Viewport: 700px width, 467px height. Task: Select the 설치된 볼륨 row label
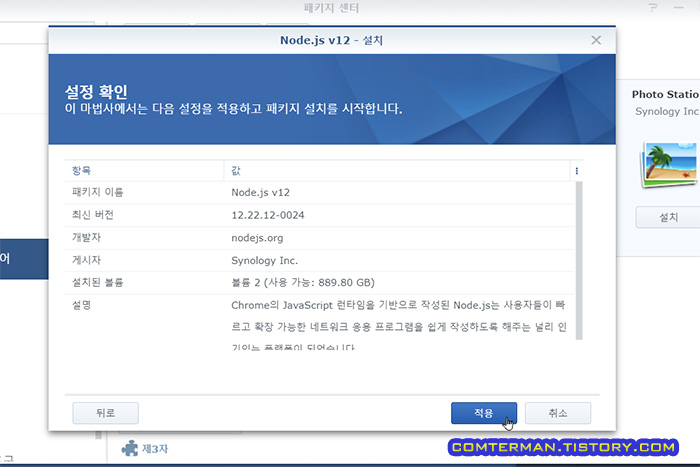(97, 282)
